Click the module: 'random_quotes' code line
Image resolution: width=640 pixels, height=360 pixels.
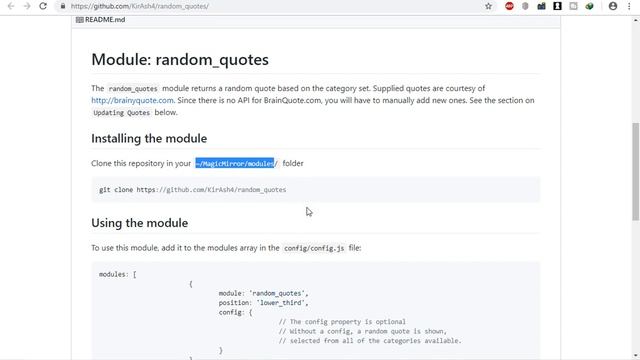[263, 293]
